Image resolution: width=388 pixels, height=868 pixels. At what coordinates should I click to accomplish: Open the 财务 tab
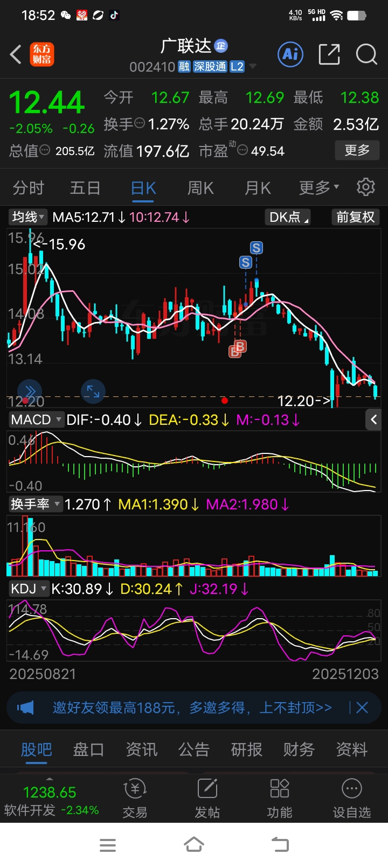click(299, 750)
